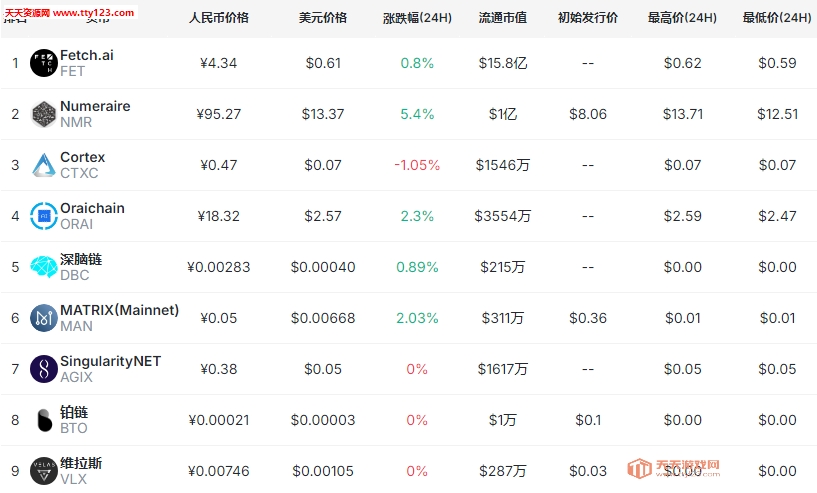Click the $0.36 initial issue price
This screenshot has width=817, height=493.
click(588, 318)
